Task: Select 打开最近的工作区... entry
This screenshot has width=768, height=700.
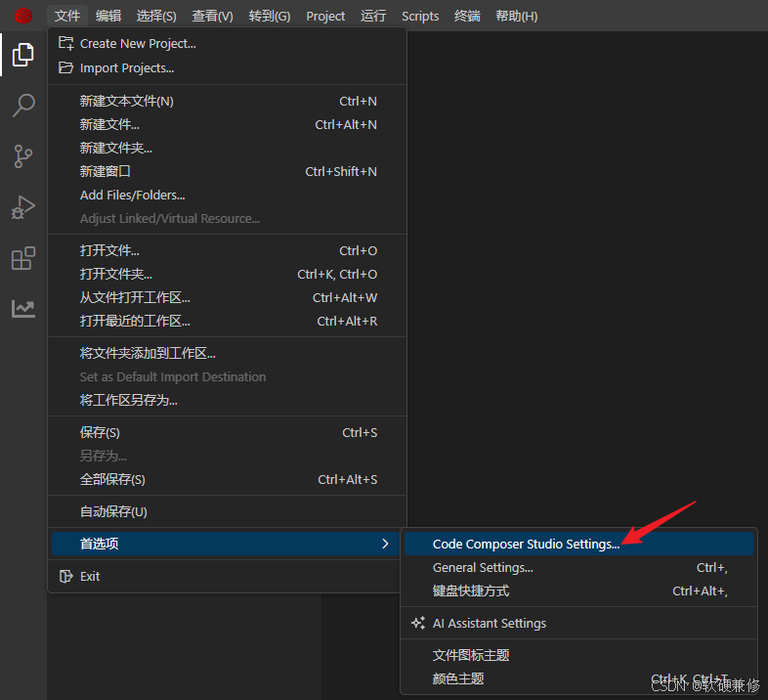Action: (x=228, y=321)
